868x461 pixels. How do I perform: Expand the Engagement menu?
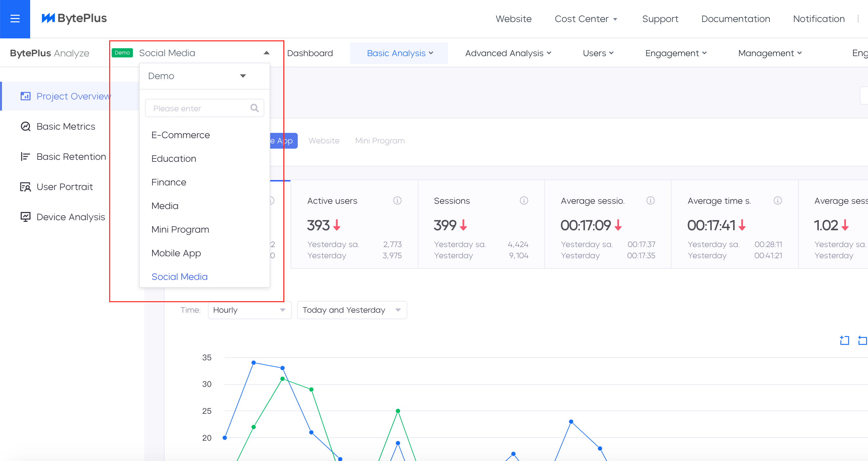coord(676,53)
